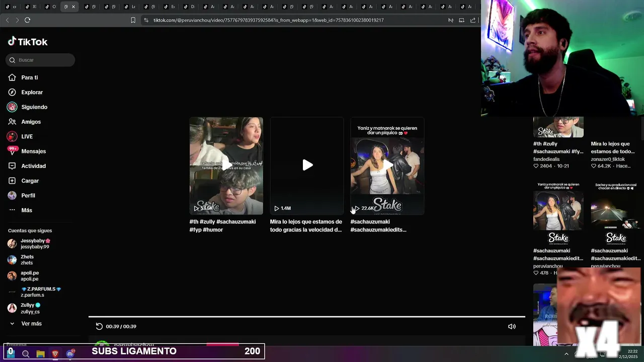Focus the Buscar search field

[40, 60]
